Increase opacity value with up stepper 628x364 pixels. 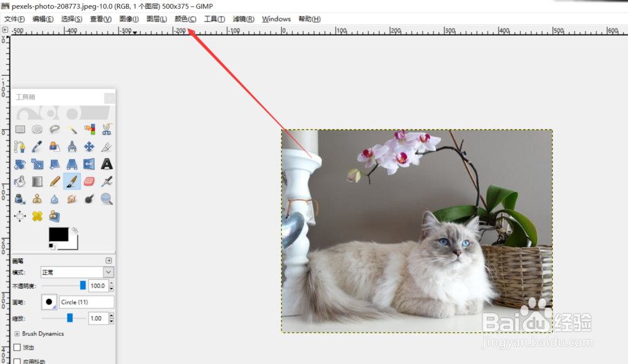[111, 284]
